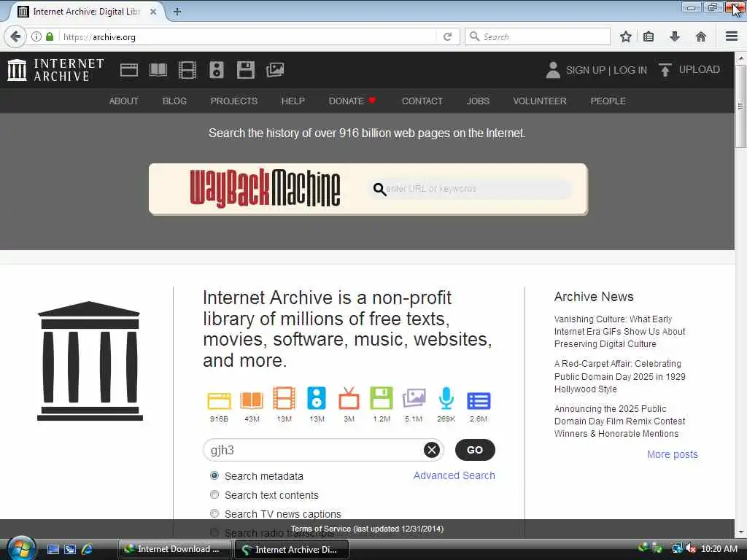The height and width of the screenshot is (560, 747).
Task: Bookmark this page with the star icon
Action: 625,36
